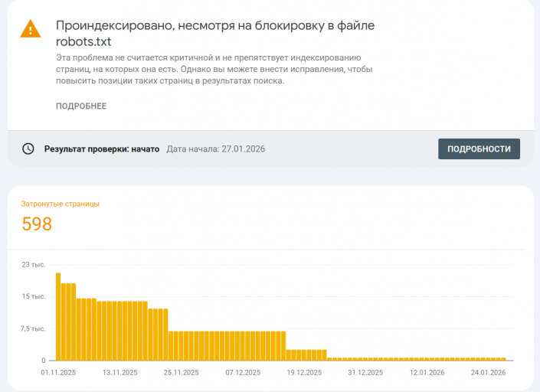The image size is (540, 392).
Task: Click the 23 тыс. axis label
Action: [34, 265]
